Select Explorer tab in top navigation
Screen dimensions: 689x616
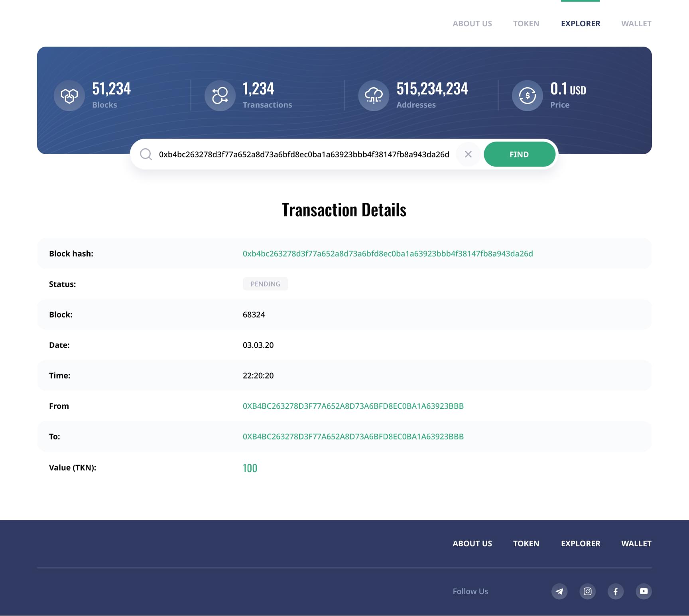click(x=580, y=24)
